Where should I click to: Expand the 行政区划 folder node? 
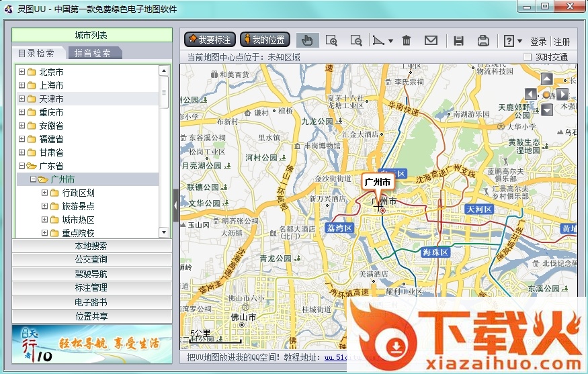pyautogui.click(x=44, y=193)
